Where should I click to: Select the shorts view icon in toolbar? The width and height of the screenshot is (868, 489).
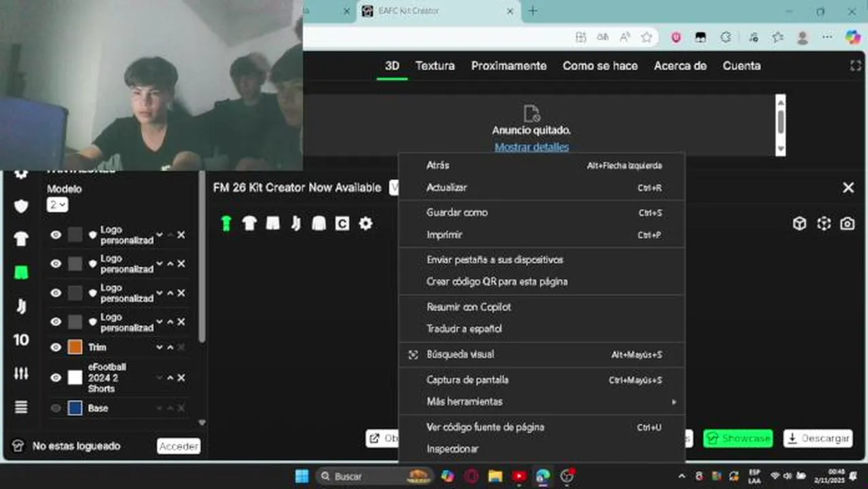(272, 223)
